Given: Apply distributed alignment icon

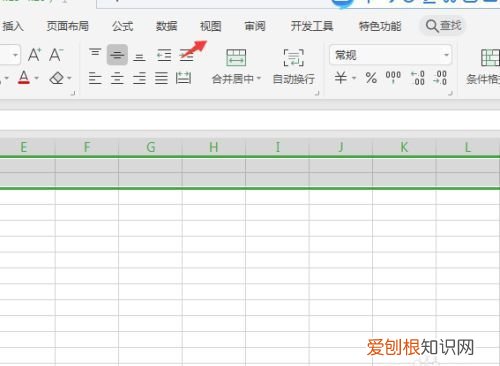Looking at the screenshot, I should (x=183, y=78).
